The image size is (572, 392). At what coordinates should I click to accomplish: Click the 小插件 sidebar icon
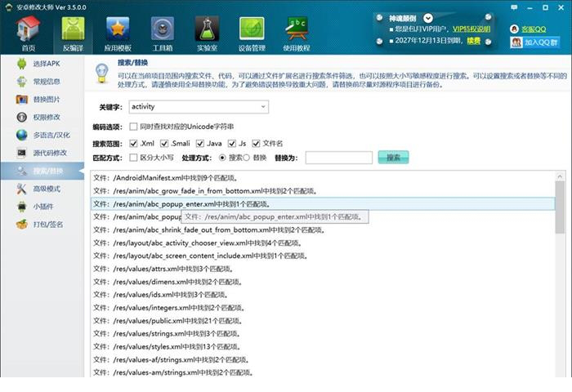(x=21, y=207)
